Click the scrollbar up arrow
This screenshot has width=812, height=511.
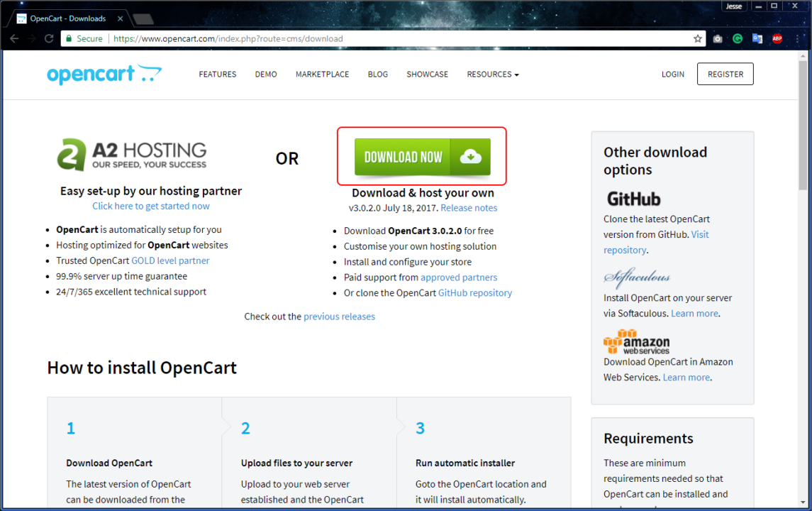pyautogui.click(x=803, y=55)
